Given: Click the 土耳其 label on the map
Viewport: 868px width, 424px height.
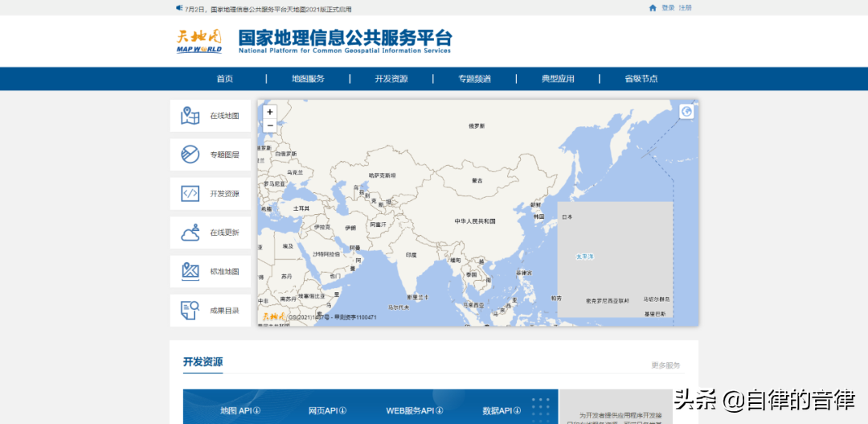Looking at the screenshot, I should [301, 208].
